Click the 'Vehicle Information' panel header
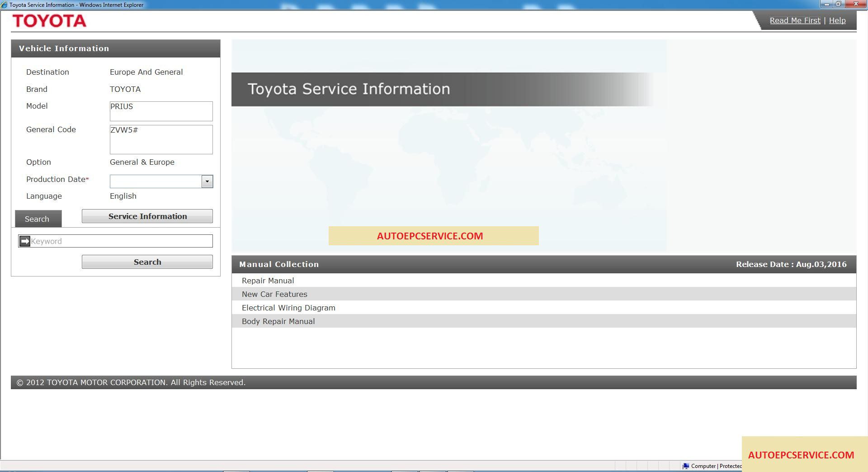Image resolution: width=868 pixels, height=472 pixels. tap(116, 48)
